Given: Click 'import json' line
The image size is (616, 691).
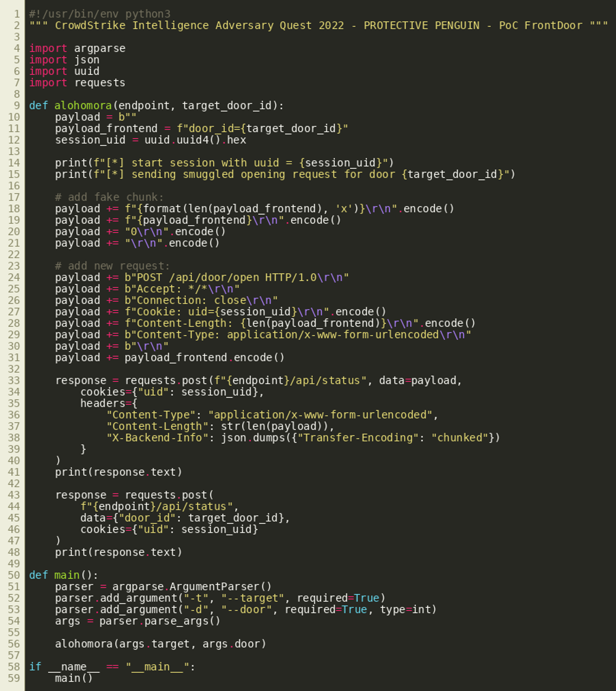Looking at the screenshot, I should (x=64, y=60).
